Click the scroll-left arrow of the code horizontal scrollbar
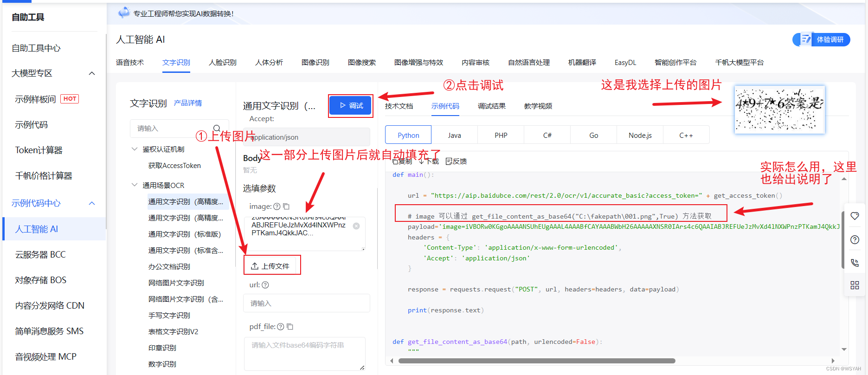 (x=392, y=361)
